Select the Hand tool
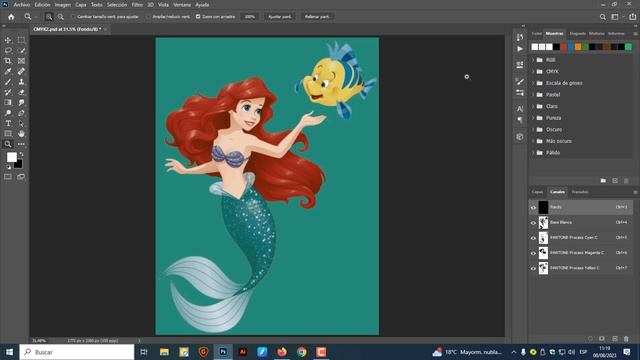 (x=21, y=133)
